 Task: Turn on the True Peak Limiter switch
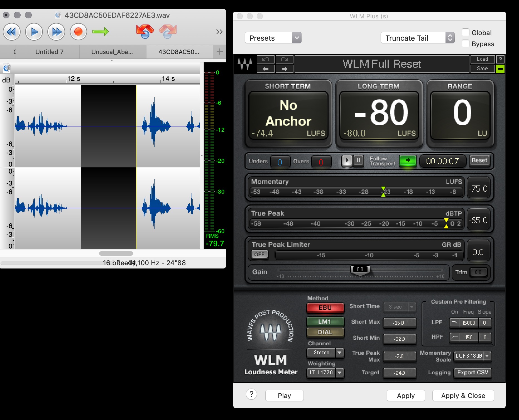pos(259,254)
